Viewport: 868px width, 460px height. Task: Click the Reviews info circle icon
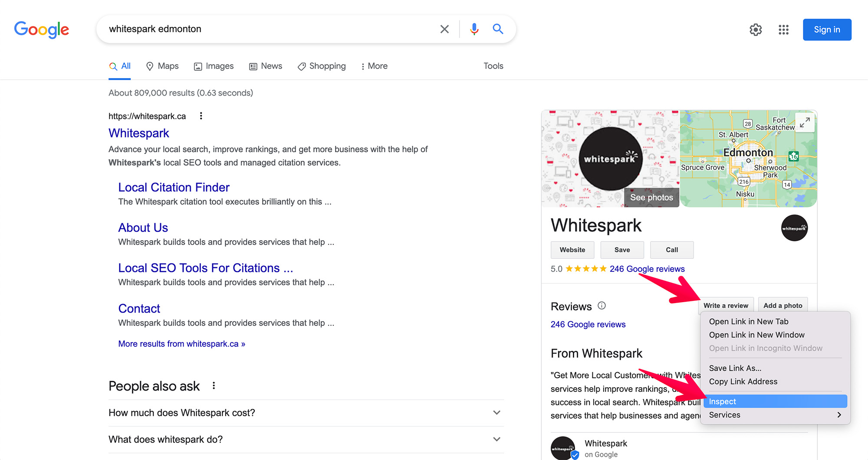point(602,306)
